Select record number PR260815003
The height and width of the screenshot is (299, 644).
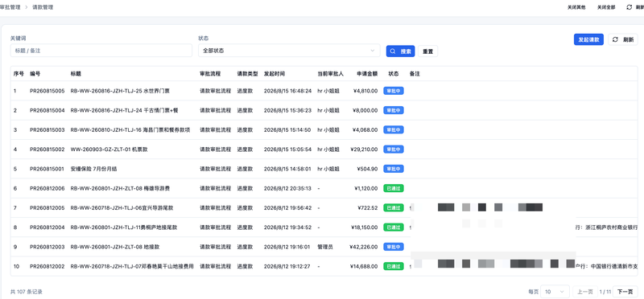click(x=47, y=129)
